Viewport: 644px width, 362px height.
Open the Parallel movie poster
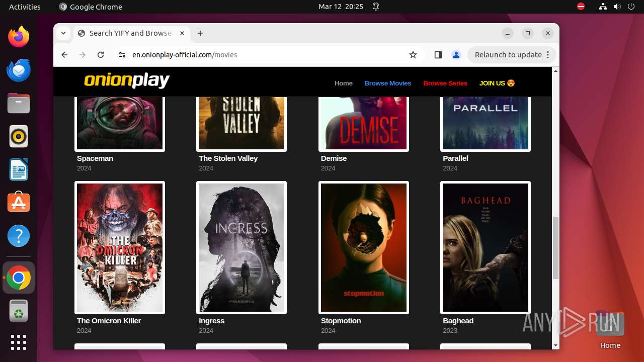click(x=486, y=123)
